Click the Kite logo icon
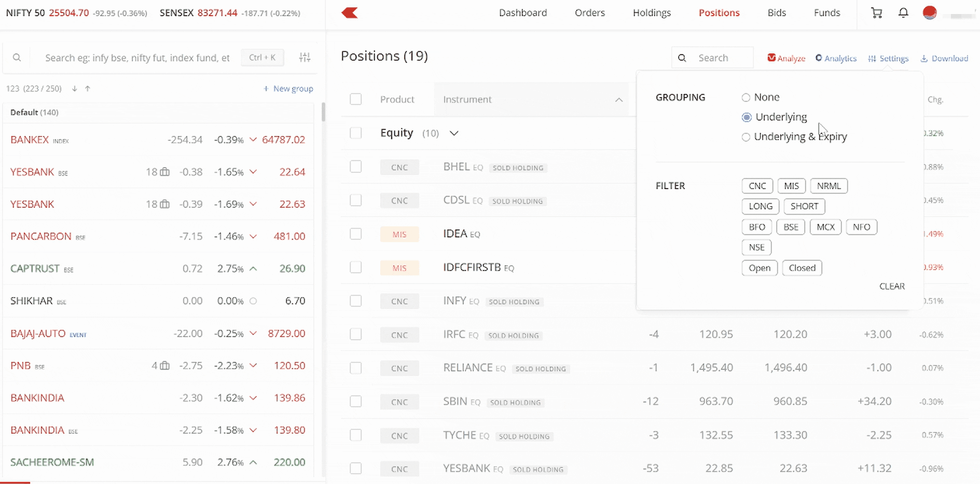 pos(350,13)
